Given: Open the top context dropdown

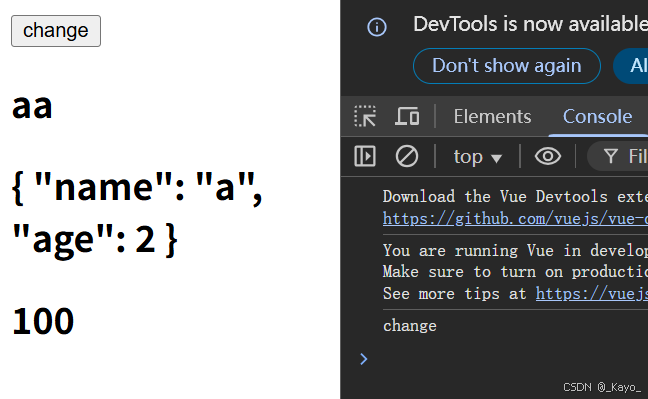Looking at the screenshot, I should 477,157.
